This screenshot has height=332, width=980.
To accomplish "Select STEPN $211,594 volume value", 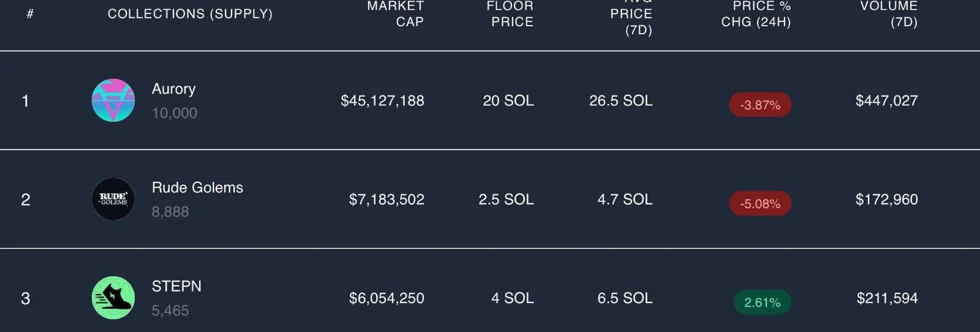I will 887,298.
